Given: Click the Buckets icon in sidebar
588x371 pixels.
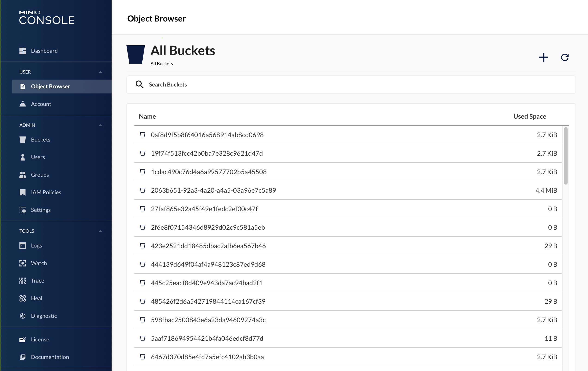Looking at the screenshot, I should pyautogui.click(x=23, y=139).
